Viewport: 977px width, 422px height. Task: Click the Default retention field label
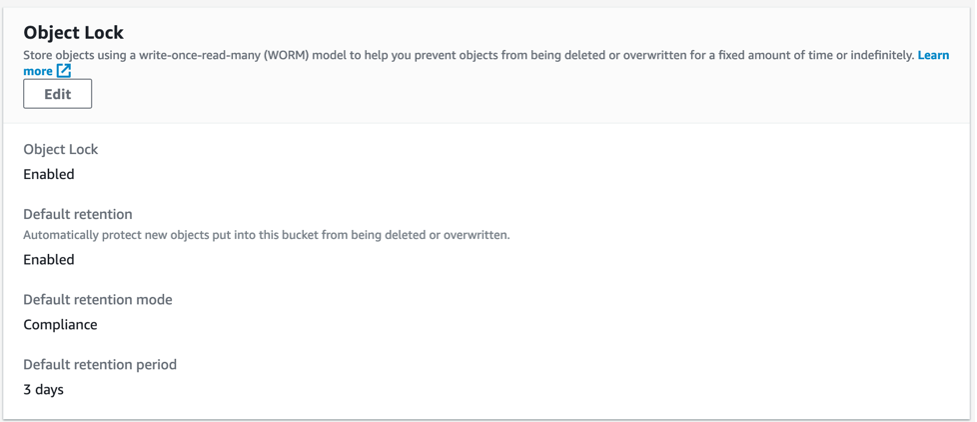77,214
